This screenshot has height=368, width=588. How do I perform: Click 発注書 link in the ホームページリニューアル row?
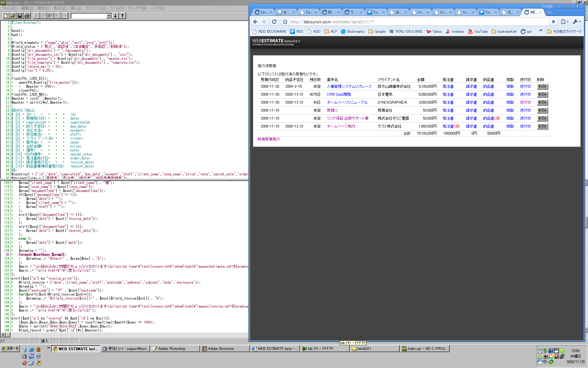[x=448, y=102]
